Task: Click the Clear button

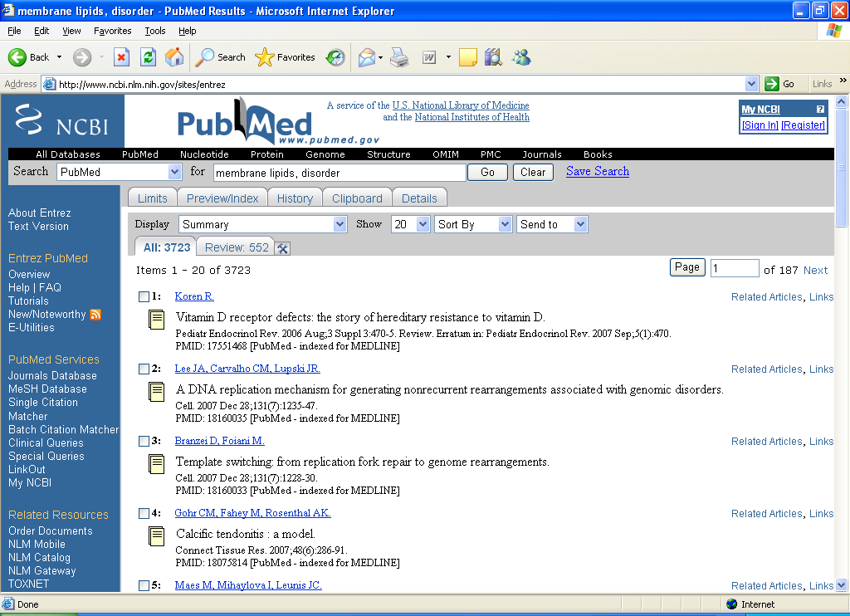Action: point(533,172)
